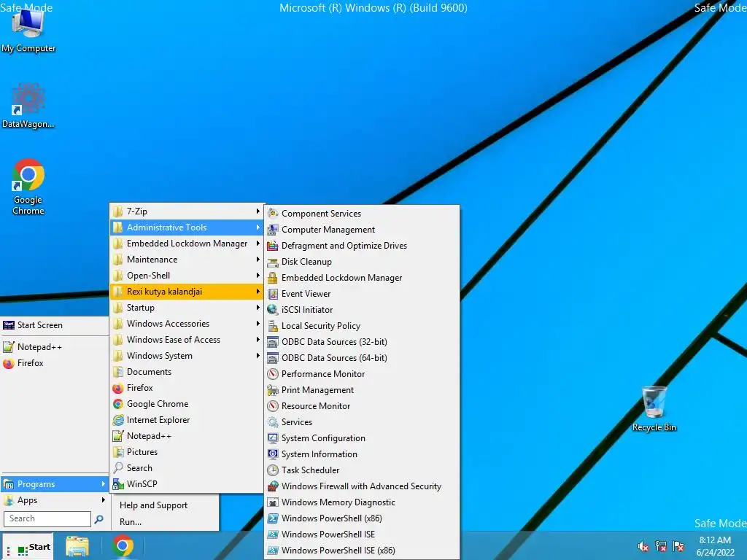Viewport: 747px width, 560px height.
Task: Expand the Maintenance folder
Action: [187, 259]
